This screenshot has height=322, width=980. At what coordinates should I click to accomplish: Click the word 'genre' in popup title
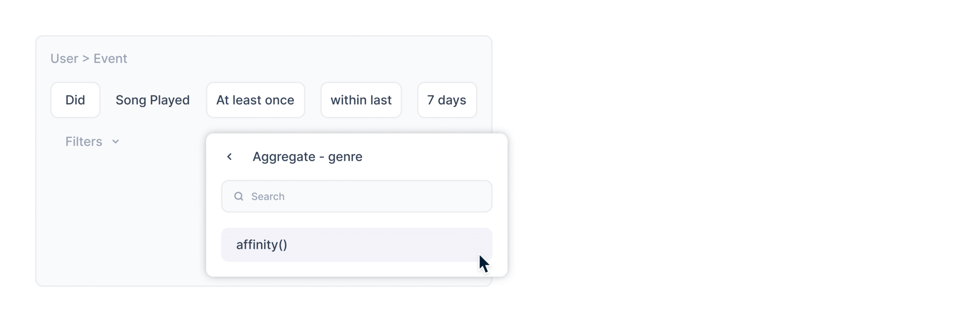[x=345, y=157]
